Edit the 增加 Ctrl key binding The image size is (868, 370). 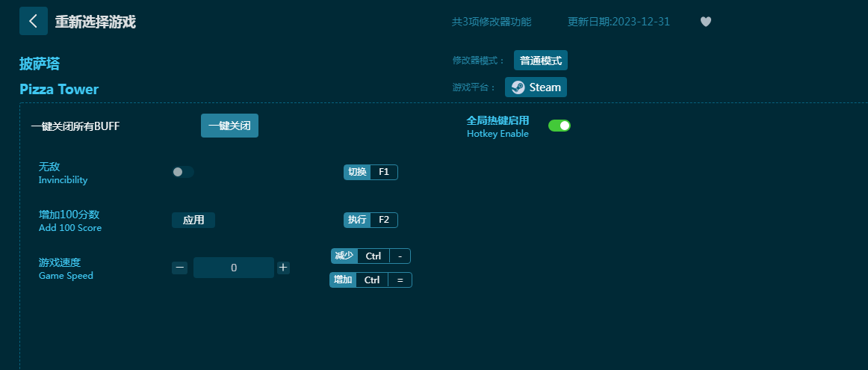point(372,280)
